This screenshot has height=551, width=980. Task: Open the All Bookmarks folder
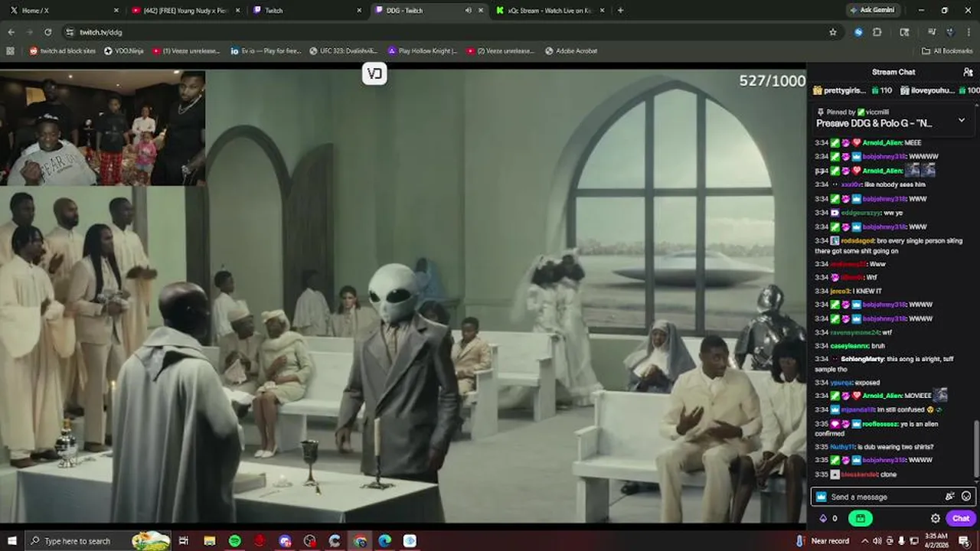point(947,51)
